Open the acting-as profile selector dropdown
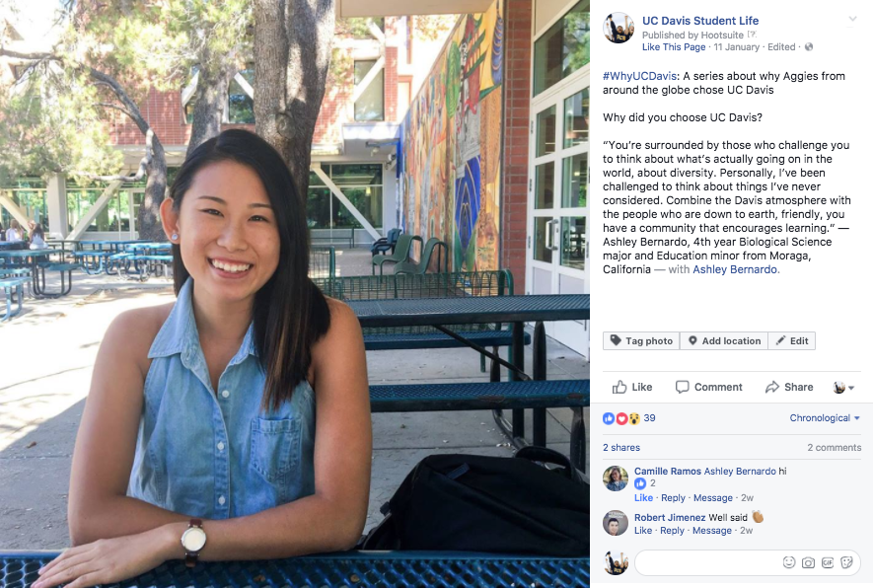This screenshot has height=588, width=873. click(x=843, y=388)
